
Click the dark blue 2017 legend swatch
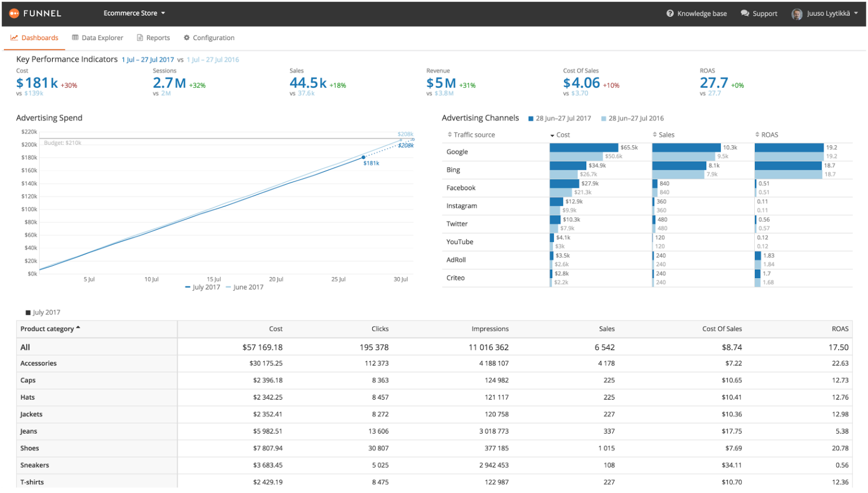pyautogui.click(x=531, y=119)
